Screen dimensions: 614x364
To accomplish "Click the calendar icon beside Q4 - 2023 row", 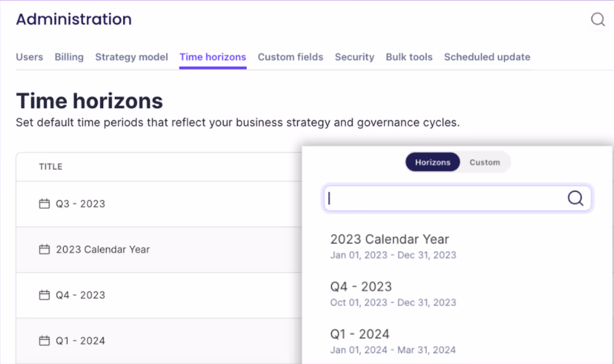I will click(x=44, y=295).
